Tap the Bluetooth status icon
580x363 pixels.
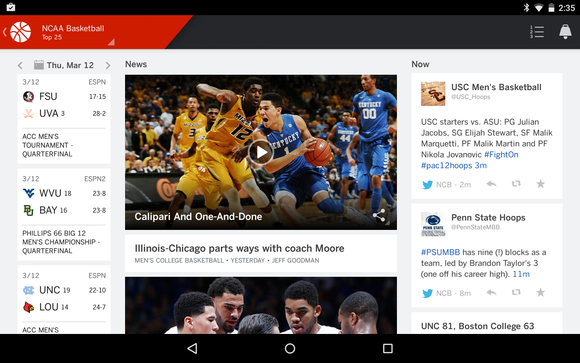526,7
